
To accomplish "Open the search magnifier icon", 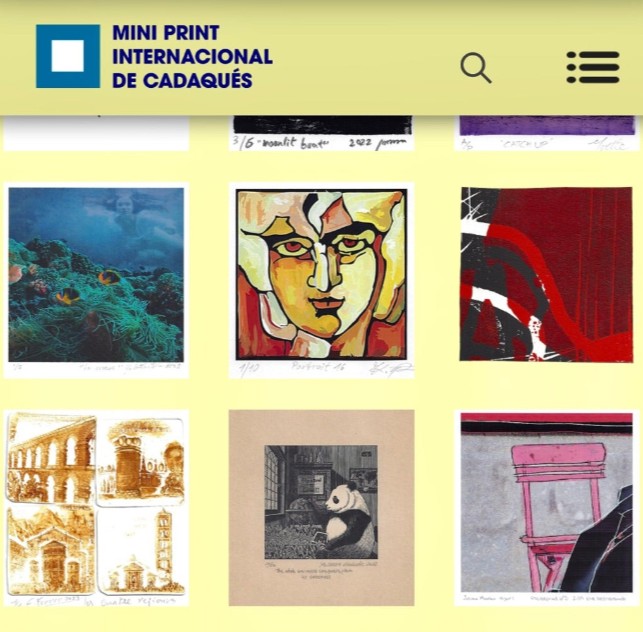I will point(476,68).
